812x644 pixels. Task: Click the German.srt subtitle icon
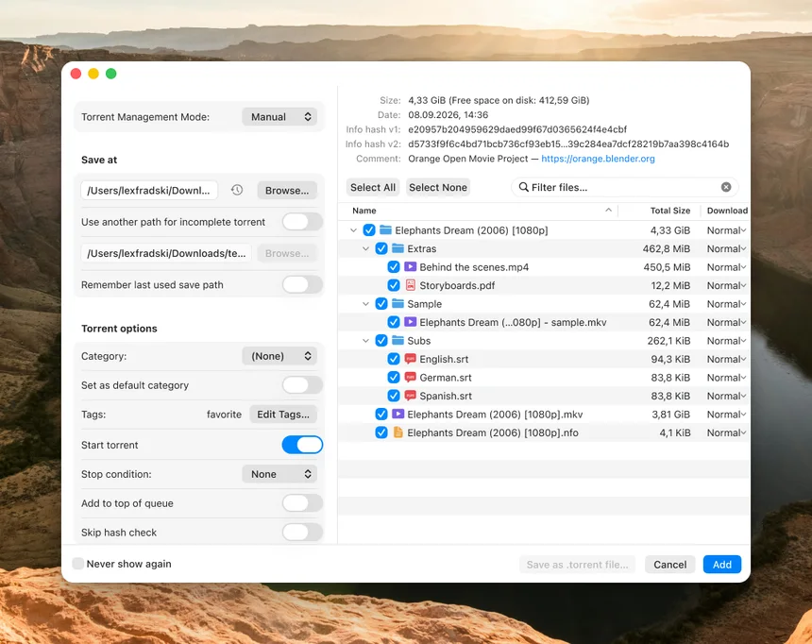(410, 377)
